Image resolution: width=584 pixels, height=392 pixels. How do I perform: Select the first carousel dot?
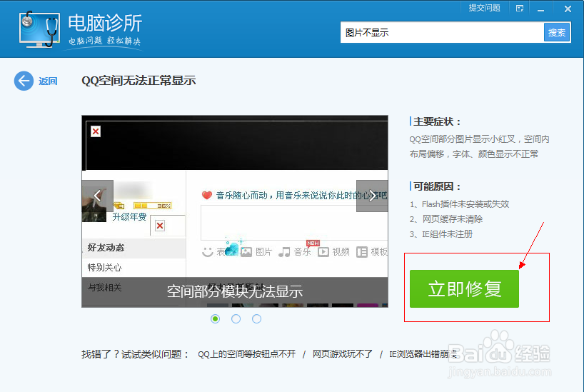[x=216, y=319]
